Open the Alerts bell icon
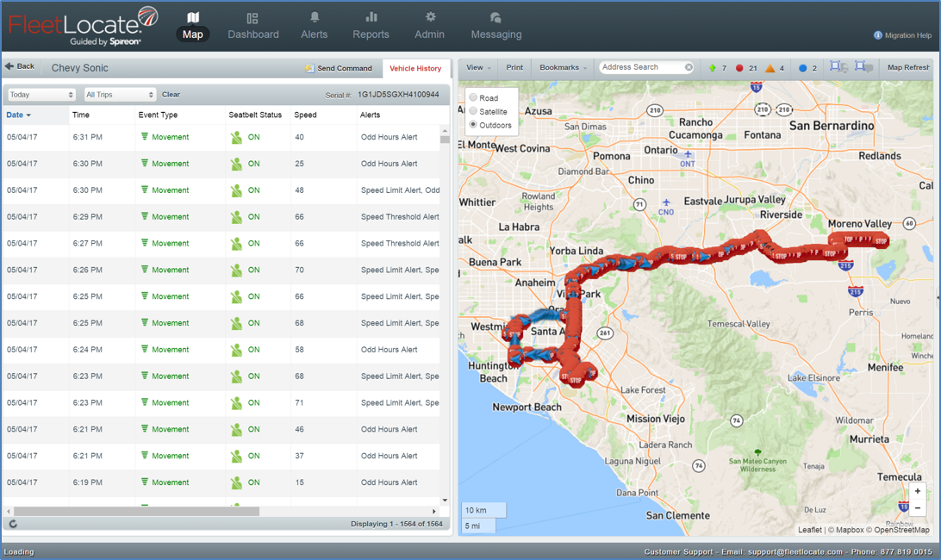 [x=315, y=18]
